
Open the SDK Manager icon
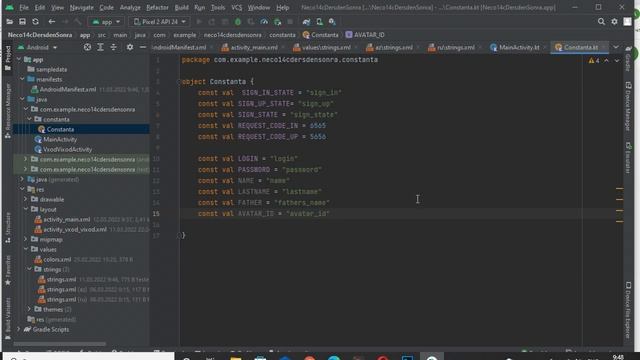[x=332, y=22]
